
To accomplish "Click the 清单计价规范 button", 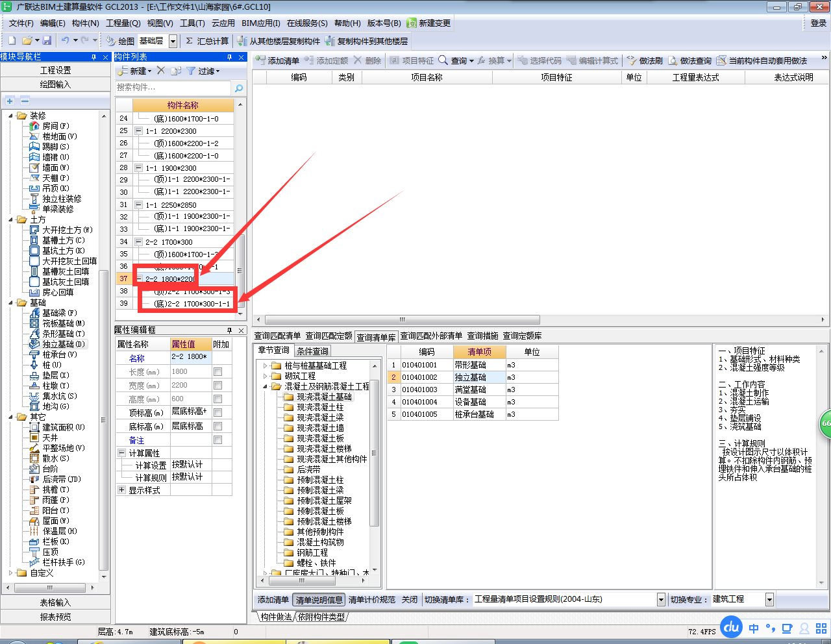I will tap(372, 601).
